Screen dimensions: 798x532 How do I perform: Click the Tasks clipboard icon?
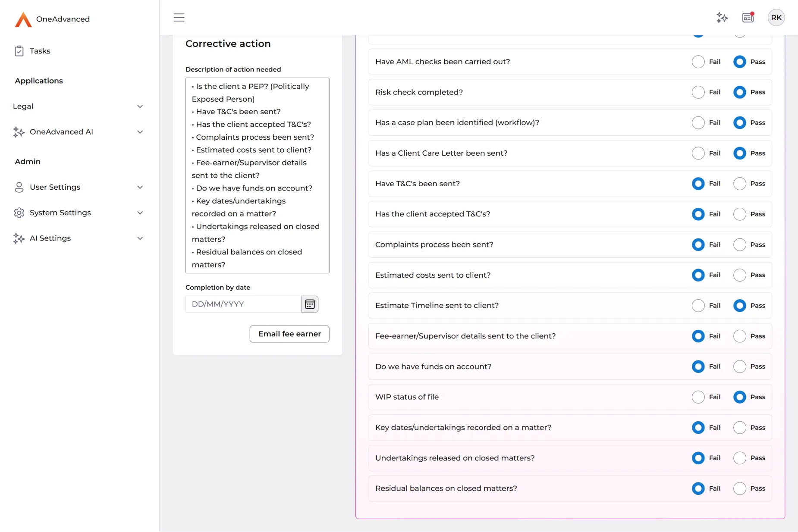19,51
